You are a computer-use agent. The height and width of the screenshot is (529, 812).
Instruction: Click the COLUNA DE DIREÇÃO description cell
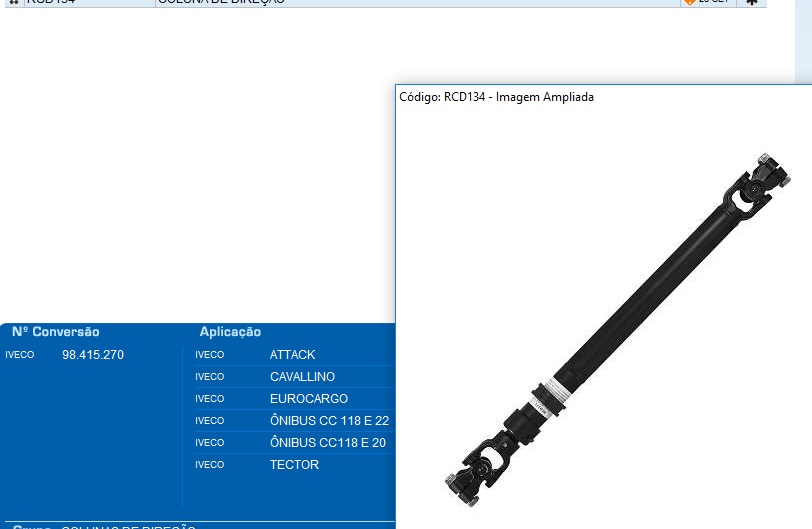pyautogui.click(x=220, y=2)
